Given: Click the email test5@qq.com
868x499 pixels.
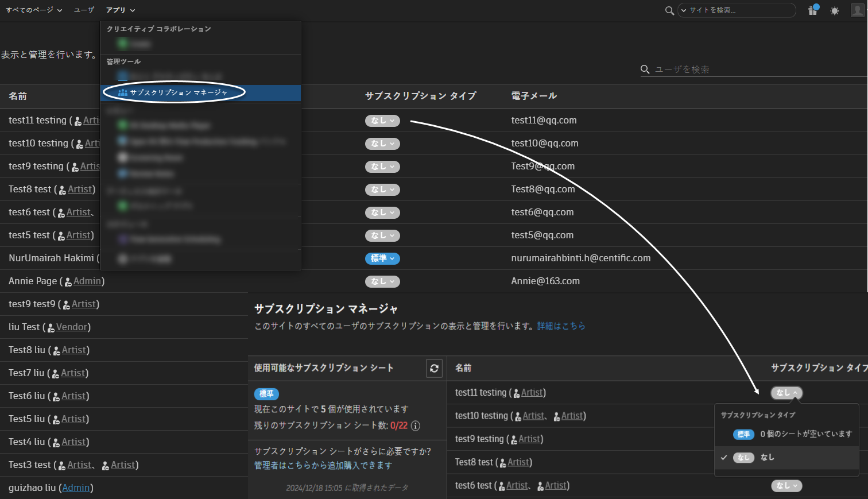Looking at the screenshot, I should (542, 235).
